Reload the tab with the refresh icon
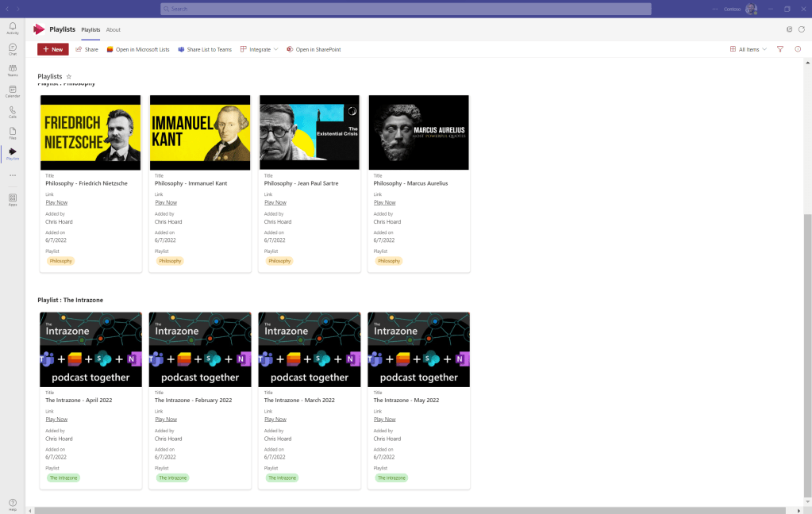This screenshot has width=812, height=514. 801,29
